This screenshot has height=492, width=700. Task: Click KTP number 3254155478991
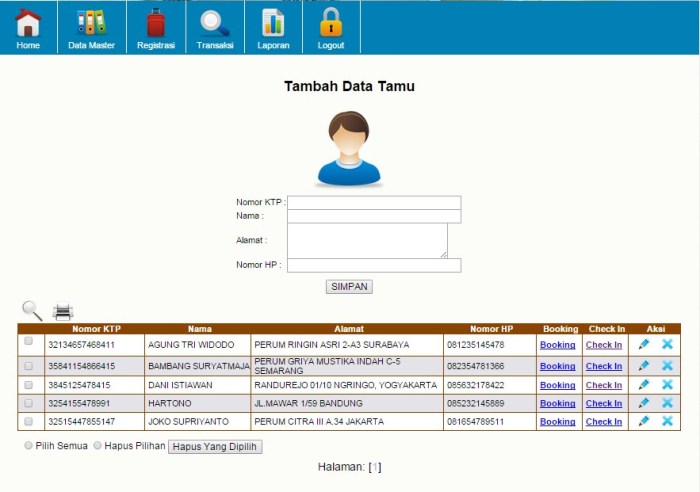click(79, 403)
